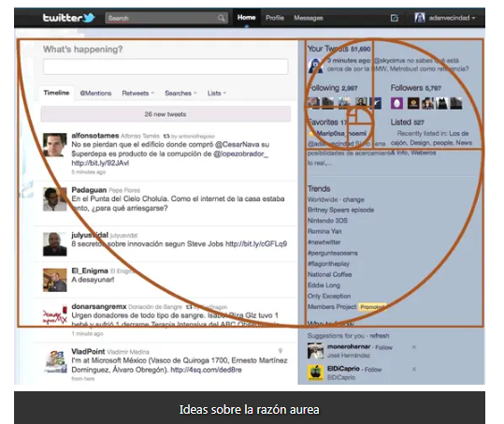Open Britney Spears episode trend

pyautogui.click(x=340, y=210)
